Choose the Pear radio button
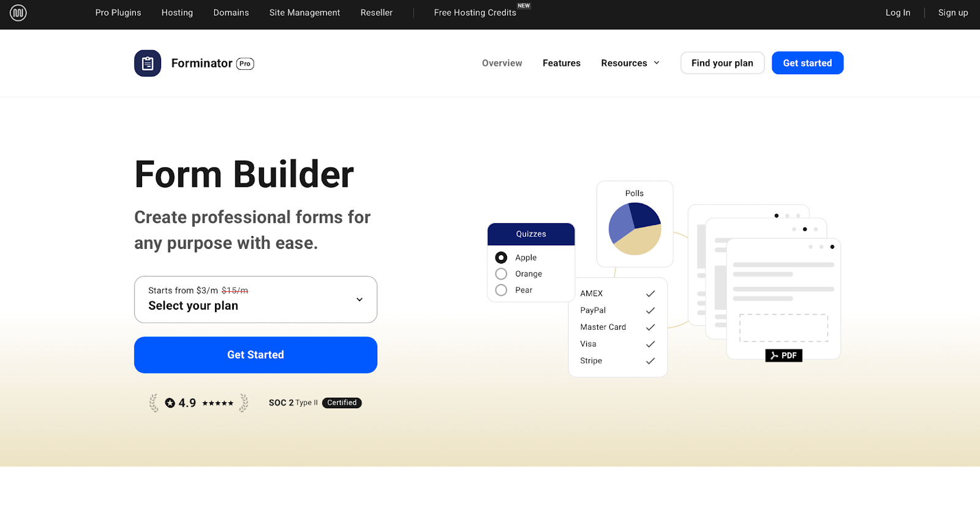The width and height of the screenshot is (980, 507). [501, 290]
